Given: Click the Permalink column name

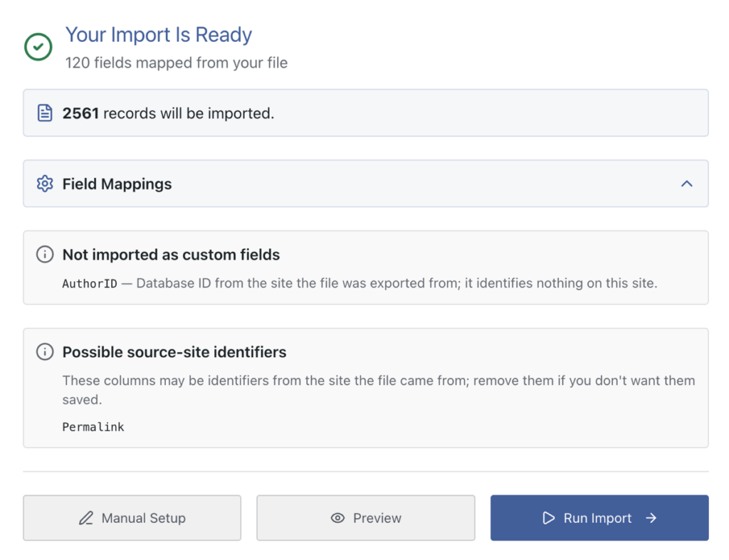Looking at the screenshot, I should tap(93, 427).
